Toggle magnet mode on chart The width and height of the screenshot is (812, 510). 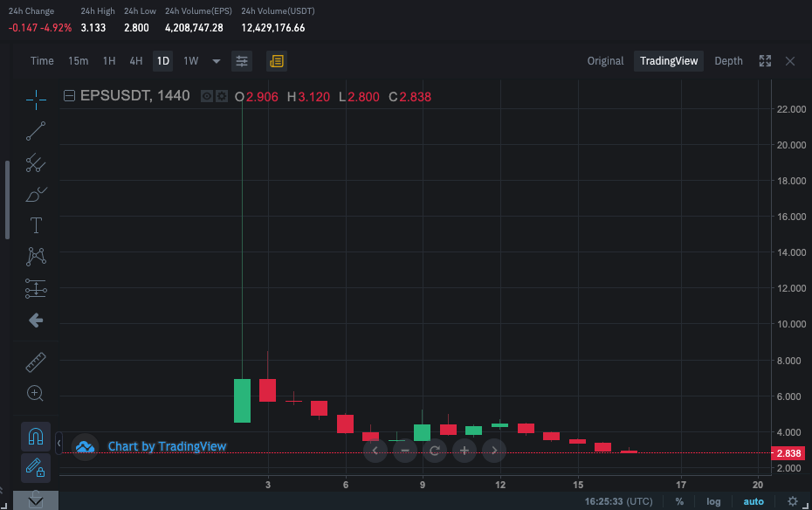coord(36,437)
